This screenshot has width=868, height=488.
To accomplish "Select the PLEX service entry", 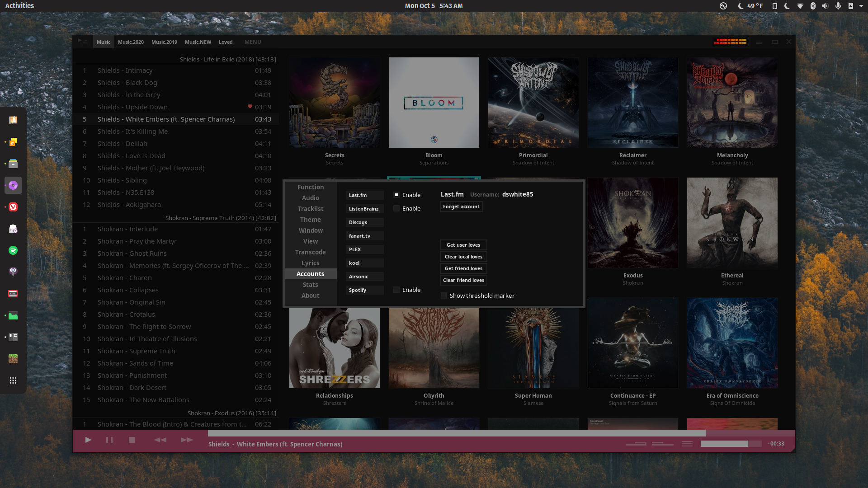I will (365, 249).
